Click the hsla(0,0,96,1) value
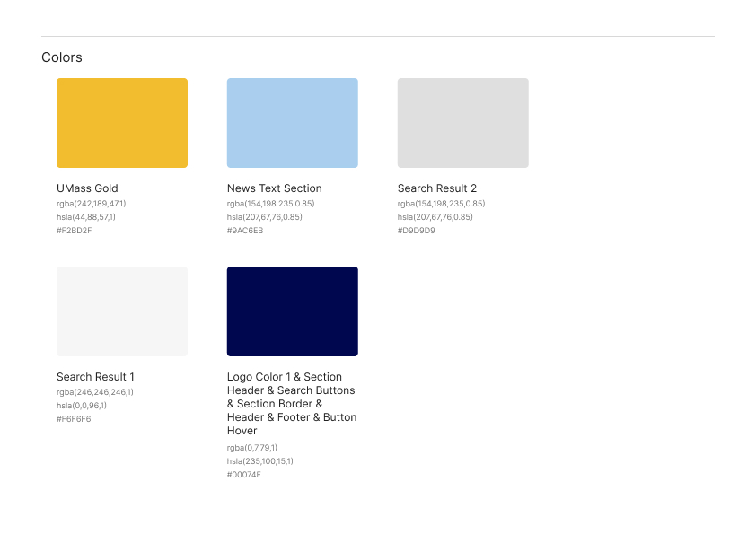756x534 pixels. point(82,406)
